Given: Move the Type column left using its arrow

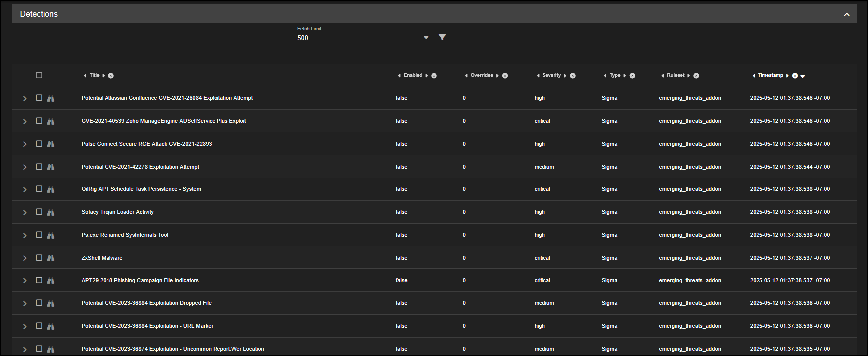Looking at the screenshot, I should pyautogui.click(x=605, y=76).
